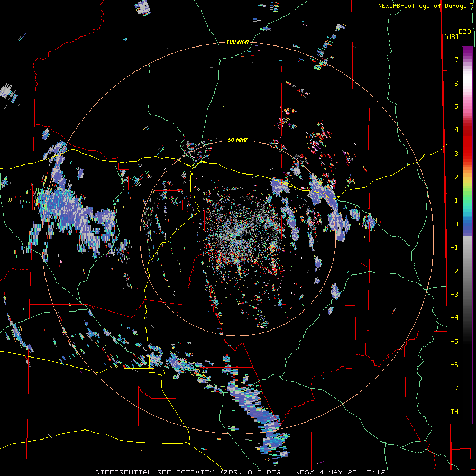
Task: Click the 100 NMI range ring label
Action: (x=237, y=42)
